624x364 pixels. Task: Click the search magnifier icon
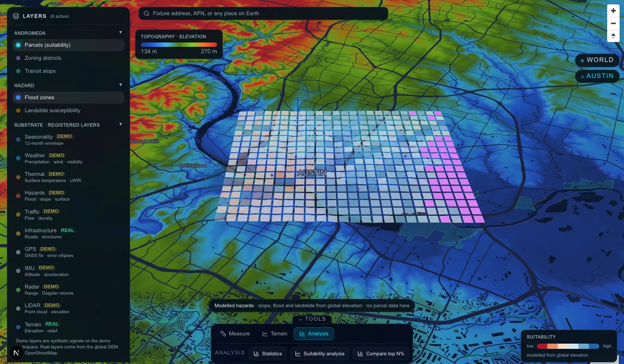tap(147, 14)
